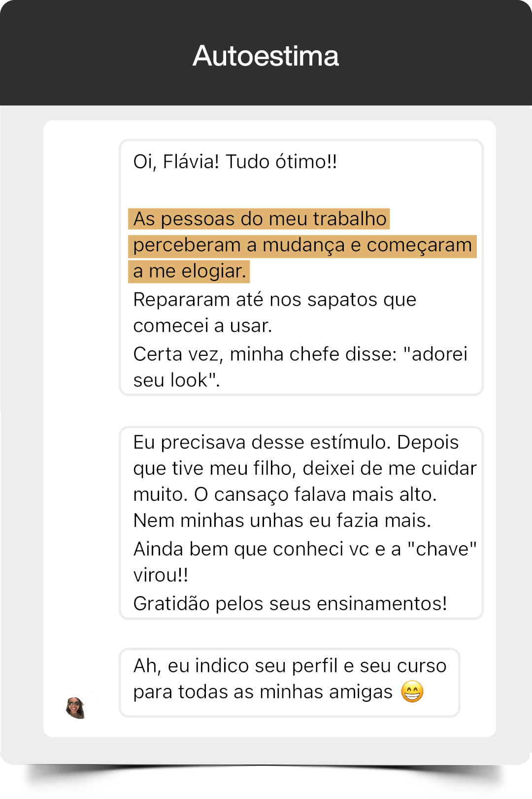Select the 'Oi, Flávia! Tudo ótimo!!' greeting line

point(235,162)
